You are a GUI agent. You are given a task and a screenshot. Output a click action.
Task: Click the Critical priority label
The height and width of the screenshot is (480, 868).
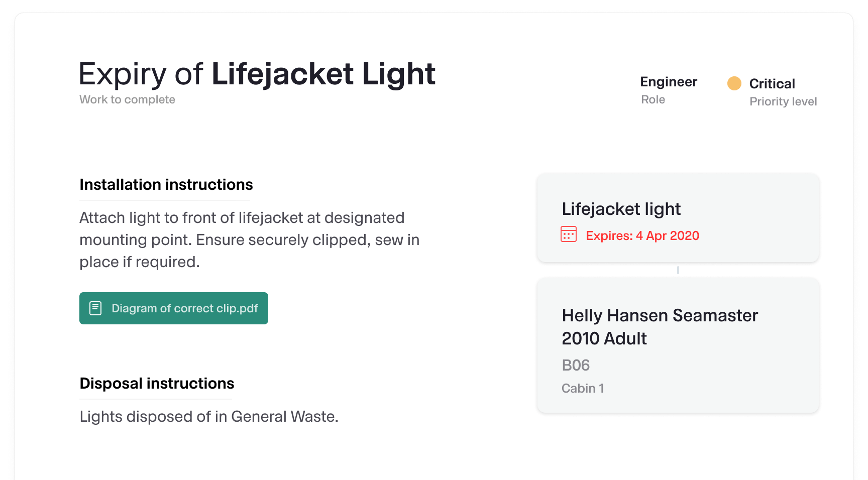(x=772, y=84)
